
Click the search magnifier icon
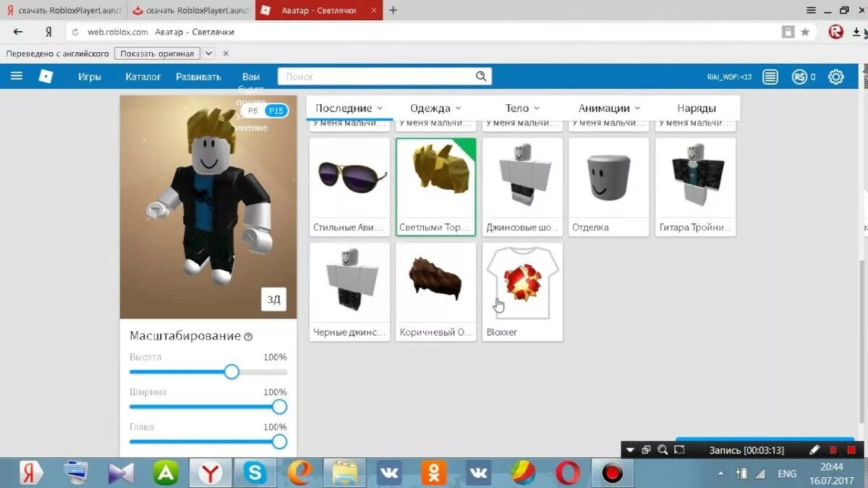[x=481, y=77]
